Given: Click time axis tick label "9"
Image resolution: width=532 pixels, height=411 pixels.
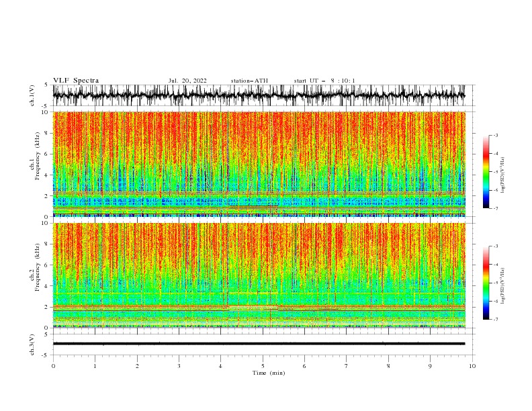Looking at the screenshot, I should pyautogui.click(x=430, y=366).
